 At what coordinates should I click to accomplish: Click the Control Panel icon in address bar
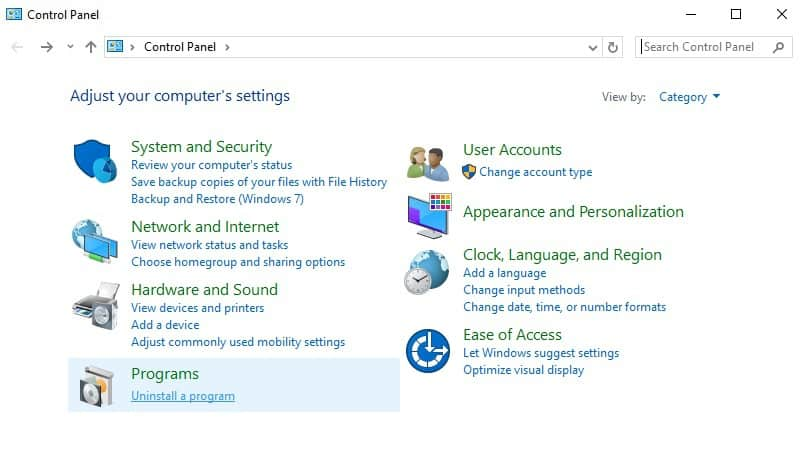point(115,47)
